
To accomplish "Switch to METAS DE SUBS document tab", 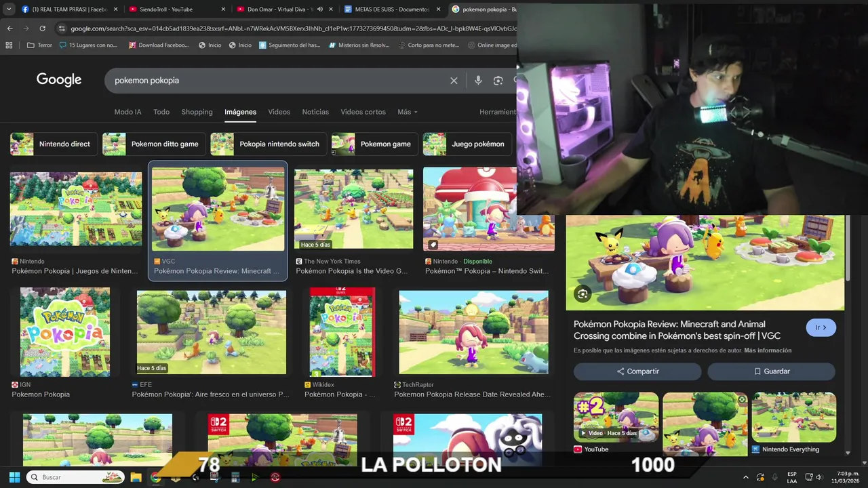I will (392, 9).
